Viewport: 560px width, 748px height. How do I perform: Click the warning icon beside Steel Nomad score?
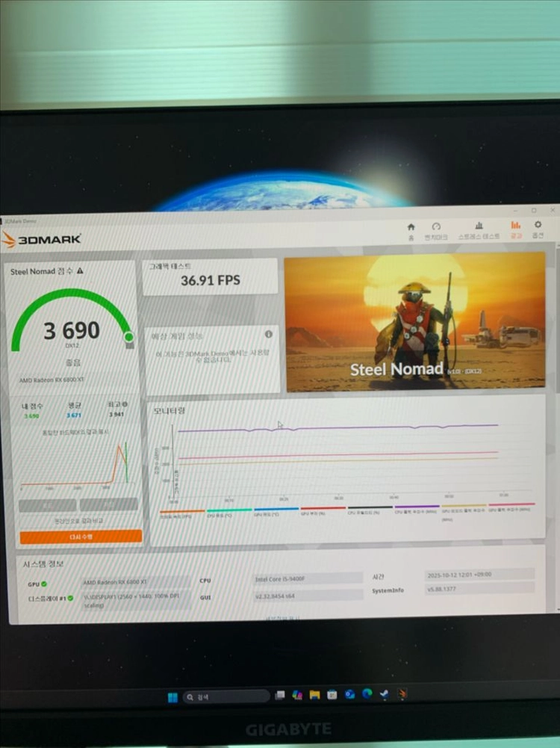(x=80, y=271)
